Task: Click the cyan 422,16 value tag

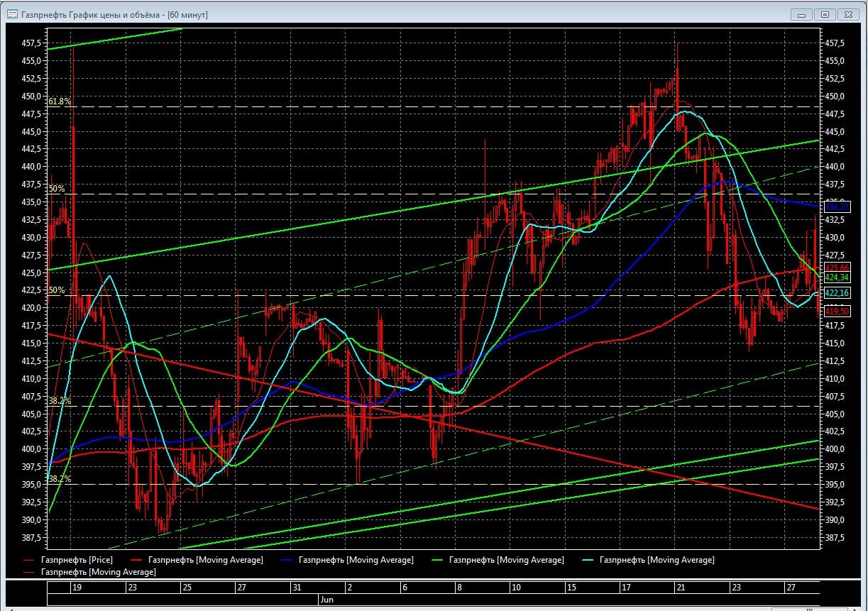Action: [837, 293]
